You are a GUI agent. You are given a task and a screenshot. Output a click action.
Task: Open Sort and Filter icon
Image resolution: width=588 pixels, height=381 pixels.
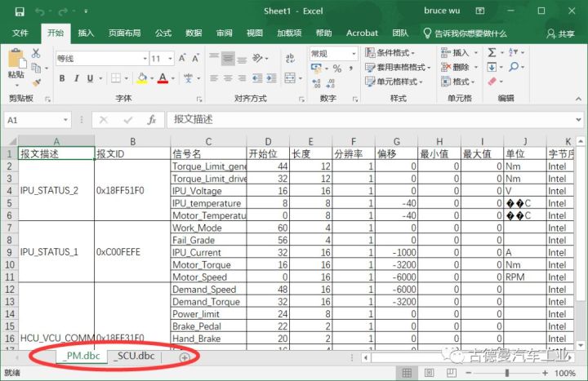click(x=513, y=53)
